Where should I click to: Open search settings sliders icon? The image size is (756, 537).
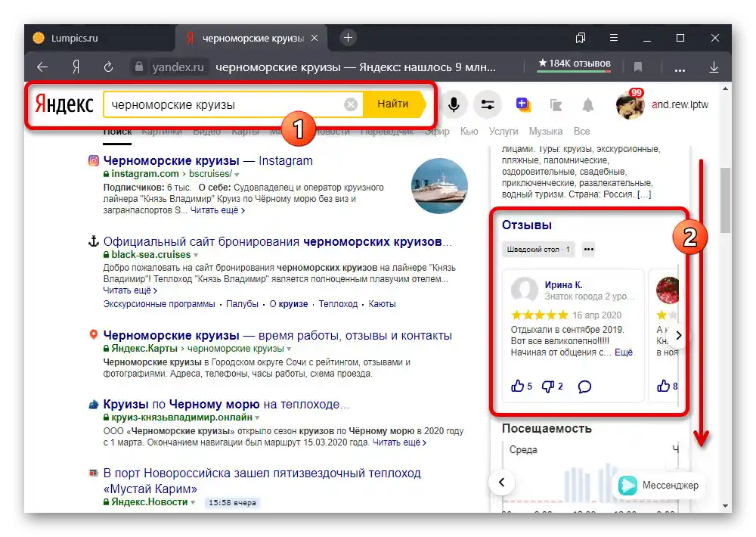pyautogui.click(x=488, y=104)
